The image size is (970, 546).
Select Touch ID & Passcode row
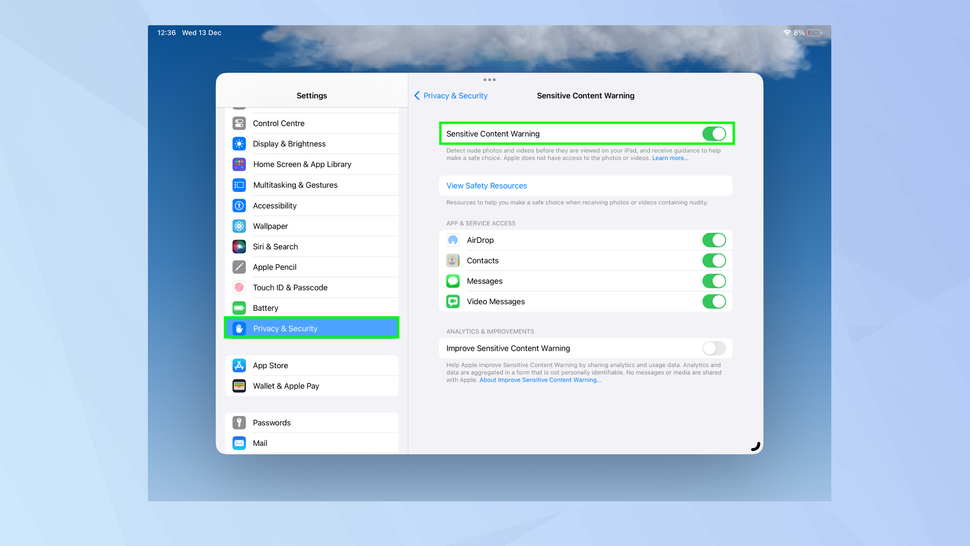pos(312,287)
